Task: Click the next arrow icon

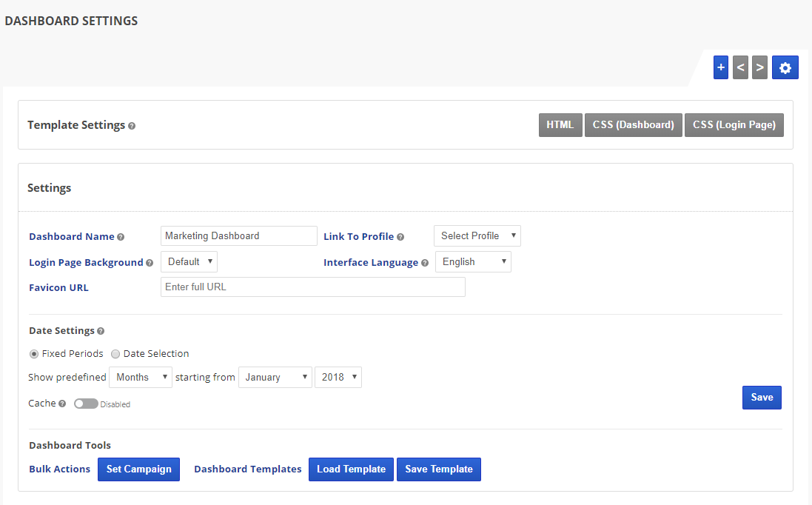Action: (x=759, y=67)
